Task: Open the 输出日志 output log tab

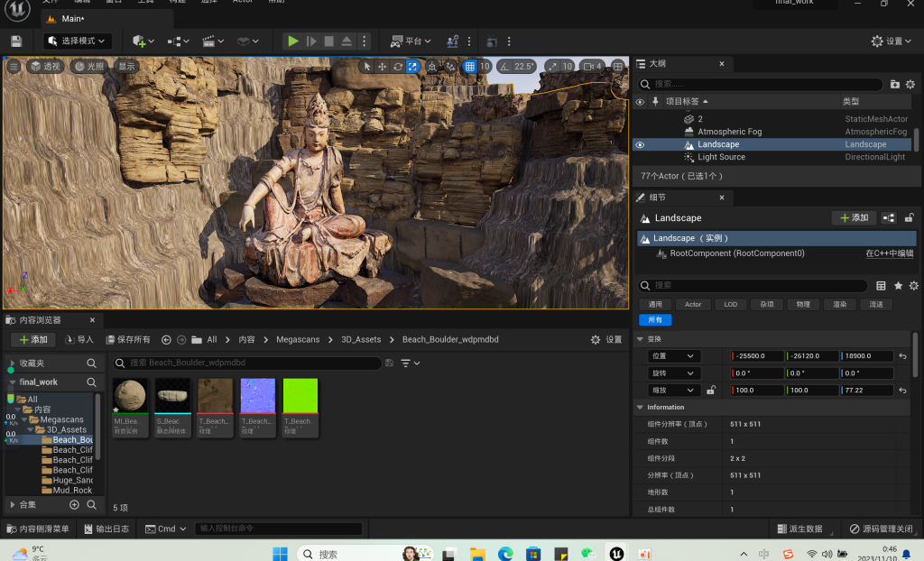Action: coord(106,529)
